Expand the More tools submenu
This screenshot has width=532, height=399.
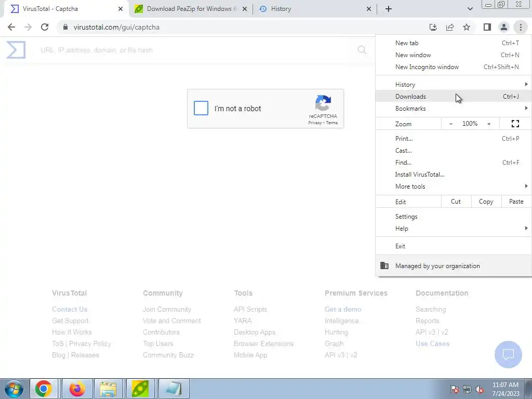point(454,187)
